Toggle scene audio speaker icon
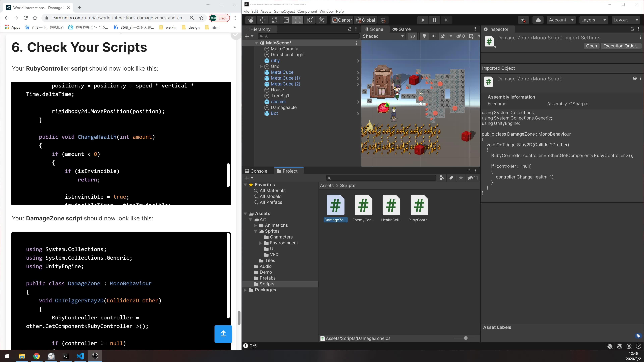Screen dimensions: 644x362 click(434, 36)
